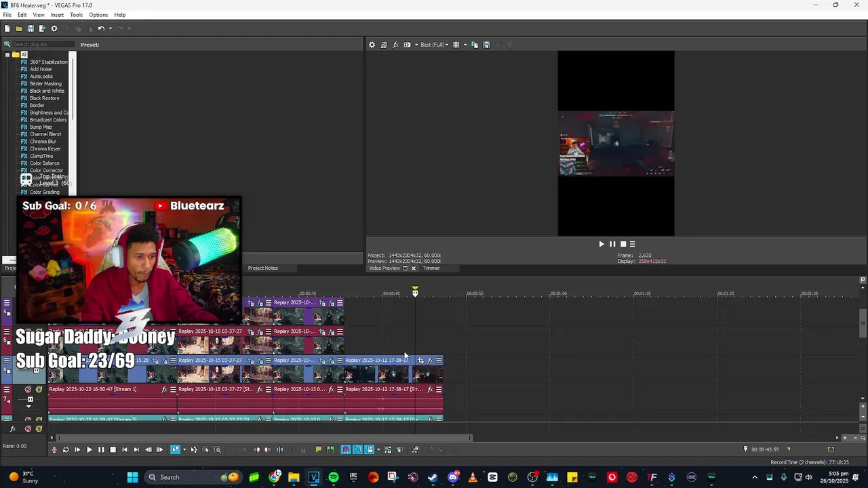The width and height of the screenshot is (868, 488).
Task: Select the Selection Edit tool
Action: [205, 449]
